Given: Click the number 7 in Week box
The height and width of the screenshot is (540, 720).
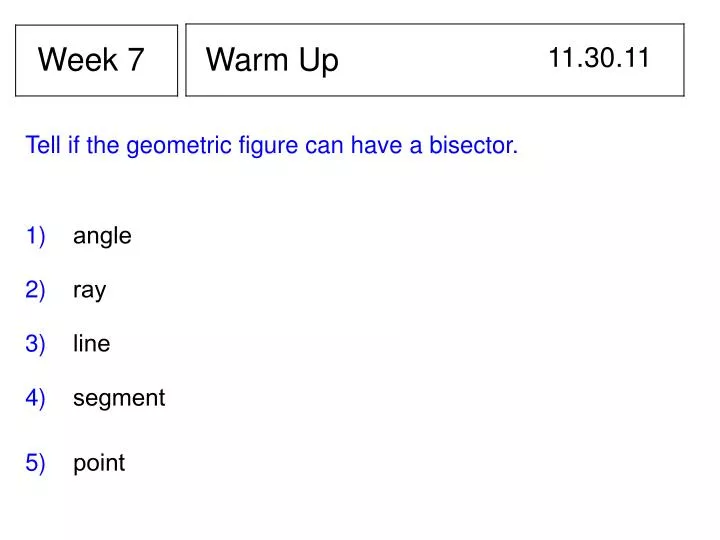Looking at the screenshot, I should 136,59.
